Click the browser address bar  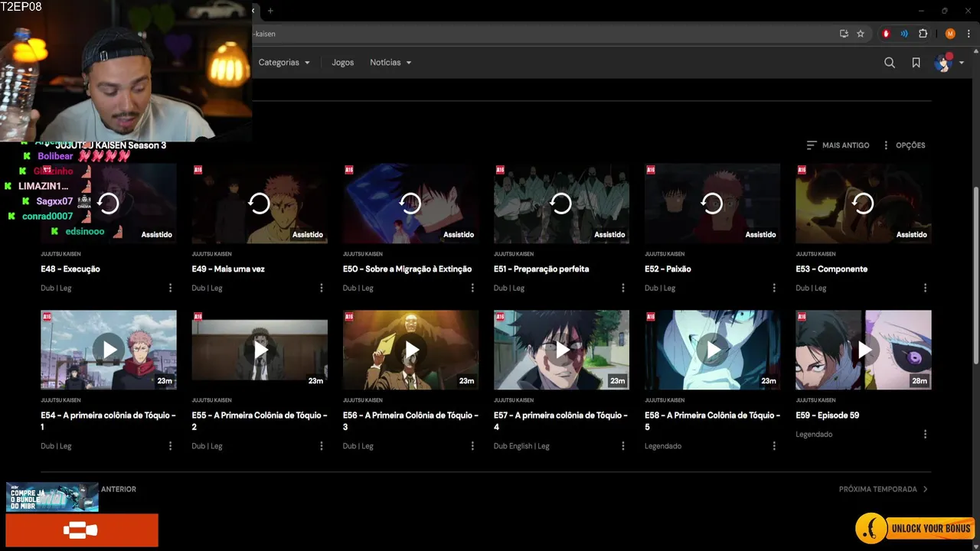point(544,34)
